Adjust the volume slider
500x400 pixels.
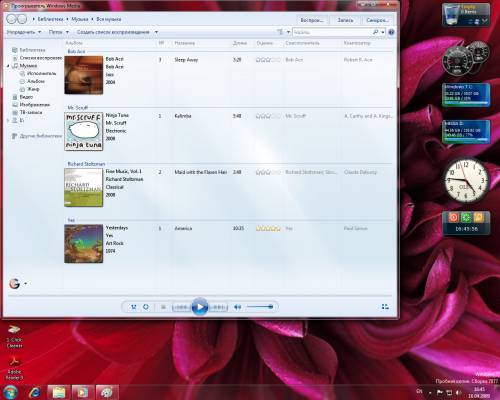click(260, 307)
